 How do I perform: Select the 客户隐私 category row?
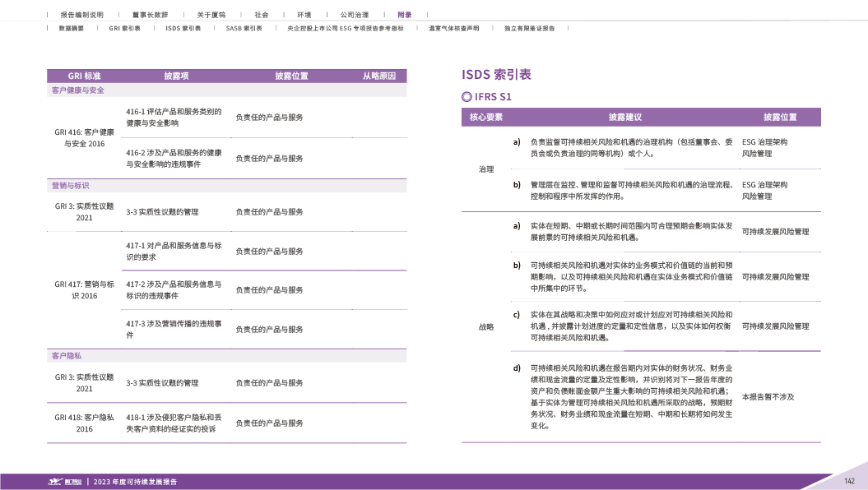coord(67,356)
